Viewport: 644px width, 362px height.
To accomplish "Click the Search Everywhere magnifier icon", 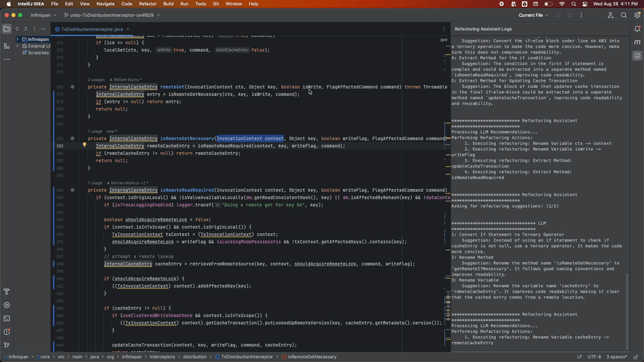I will coord(624,15).
